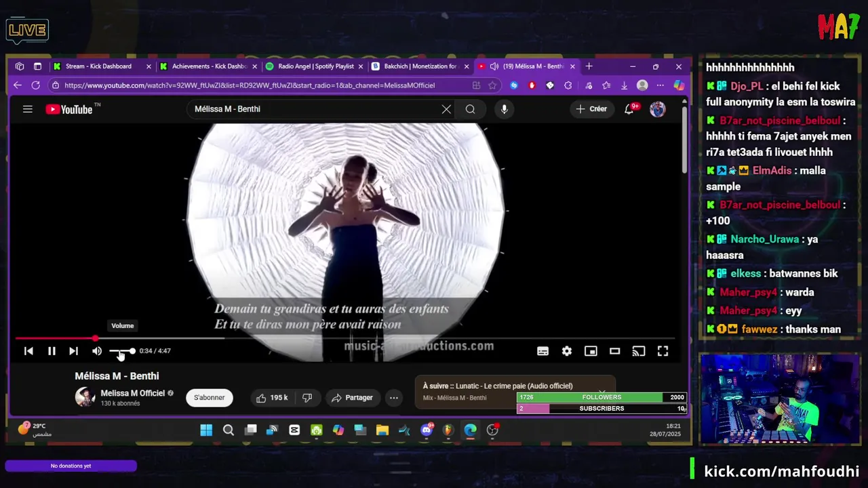Open Discord from the taskbar
This screenshot has width=868, height=488.
427,430
